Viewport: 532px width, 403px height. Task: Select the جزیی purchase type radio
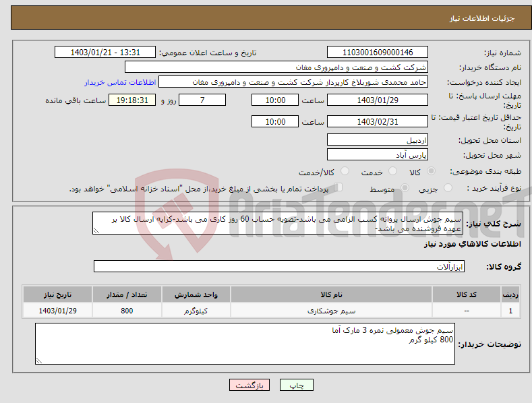pos(448,187)
